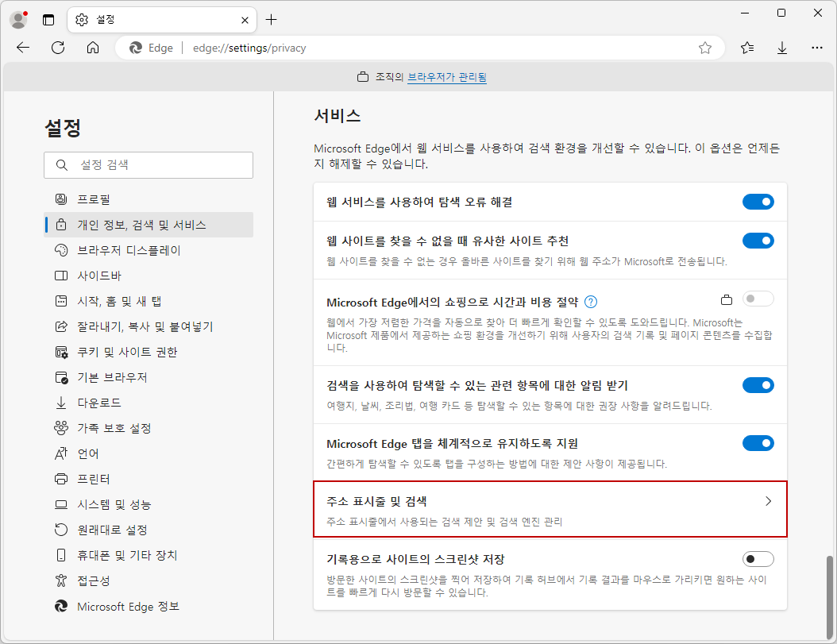Screen dimensions: 837x644
Task: Toggle 기록용으로 사이트의 스크린샷 저장
Action: click(758, 559)
